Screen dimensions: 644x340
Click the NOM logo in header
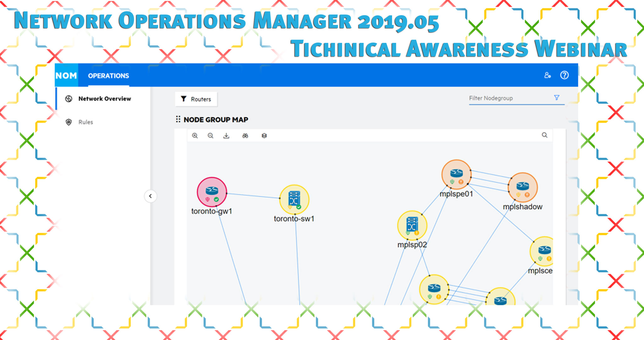(66, 76)
